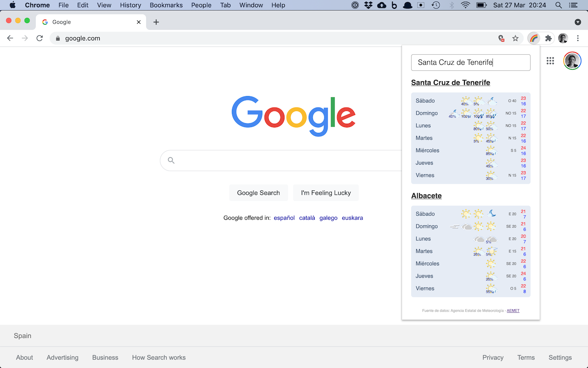The width and height of the screenshot is (588, 368).
Task: Open the Bookmarks menu
Action: pos(166,5)
